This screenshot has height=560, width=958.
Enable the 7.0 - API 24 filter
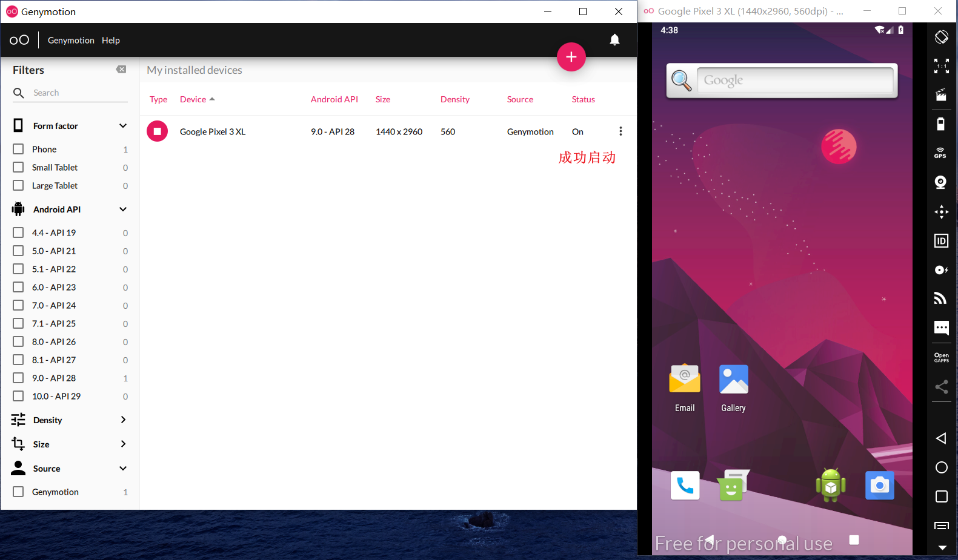click(18, 305)
